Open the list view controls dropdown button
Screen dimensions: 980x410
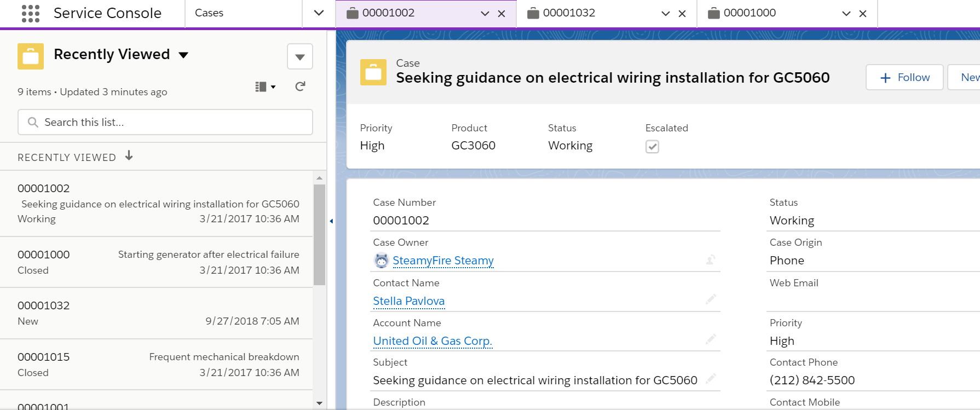pyautogui.click(x=300, y=56)
